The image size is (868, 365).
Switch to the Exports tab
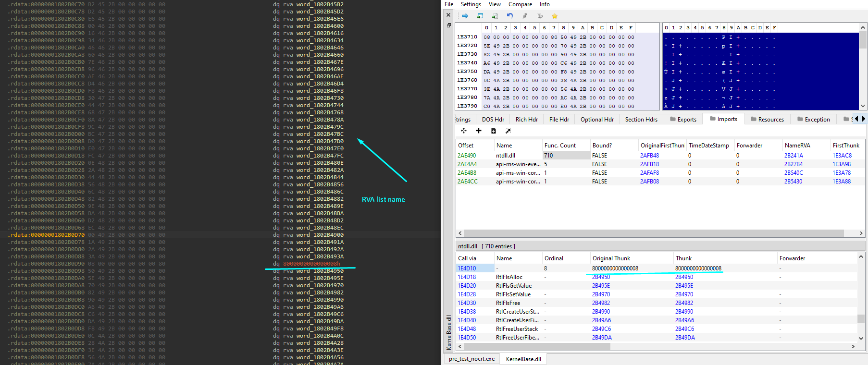pos(683,120)
